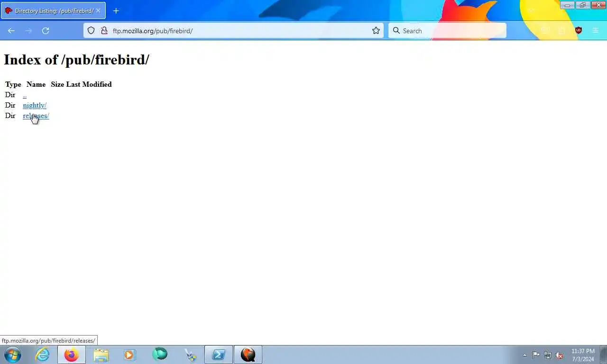
Task: Launch Internet Explorer from taskbar
Action: coord(42,355)
